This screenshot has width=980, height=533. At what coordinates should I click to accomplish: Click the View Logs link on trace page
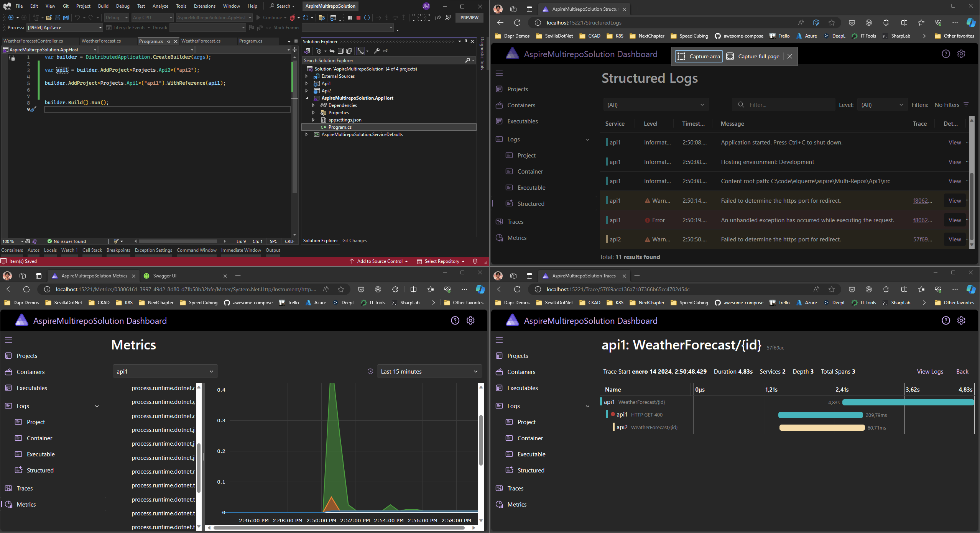(930, 372)
